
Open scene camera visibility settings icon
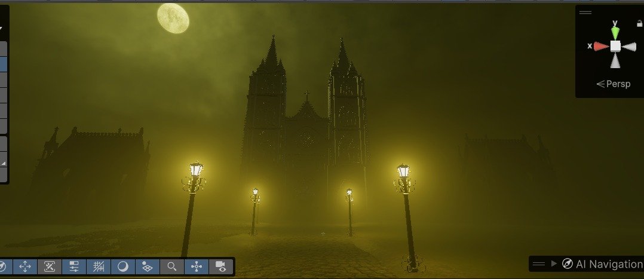tap(221, 266)
